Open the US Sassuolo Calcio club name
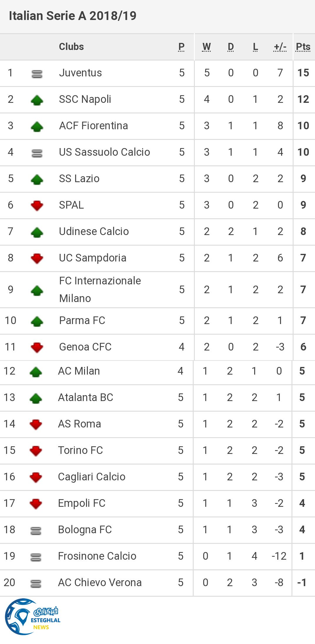 coord(104,152)
